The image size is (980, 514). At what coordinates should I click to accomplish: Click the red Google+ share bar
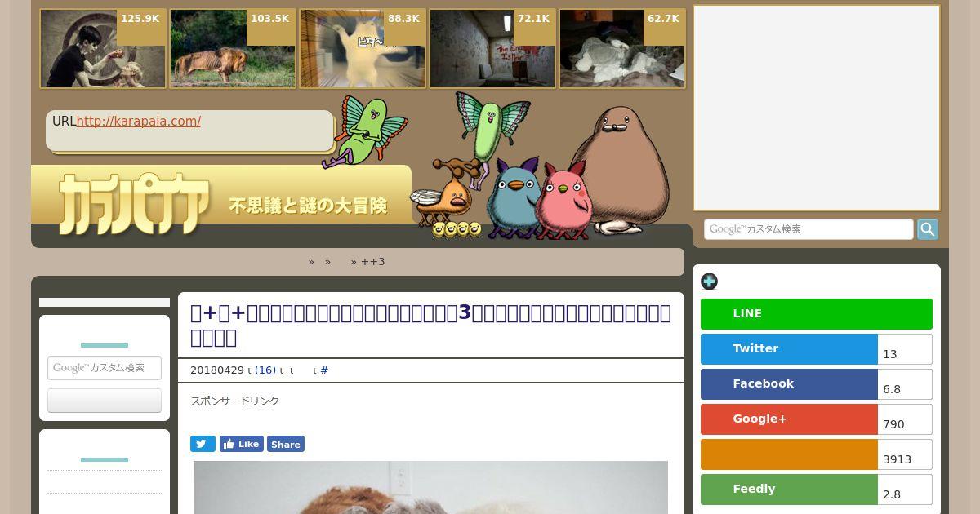pyautogui.click(x=789, y=419)
